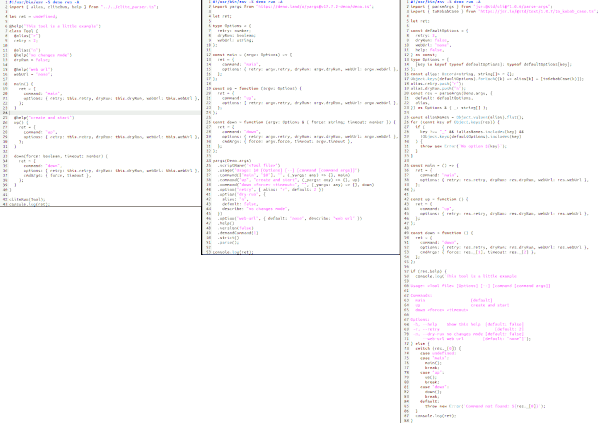Click 'switch (res._[0]) {' line
Image resolution: width=600 pixels, height=423 pixels.
tap(439, 348)
